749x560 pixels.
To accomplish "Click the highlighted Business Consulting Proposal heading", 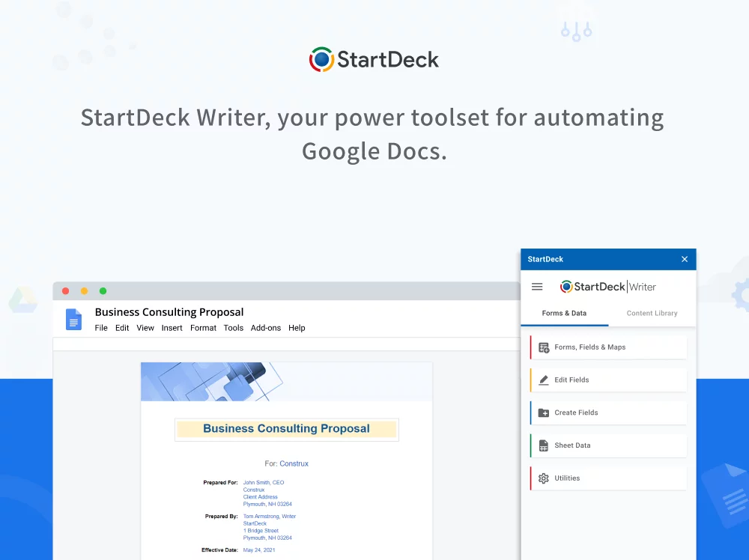I will tap(286, 429).
